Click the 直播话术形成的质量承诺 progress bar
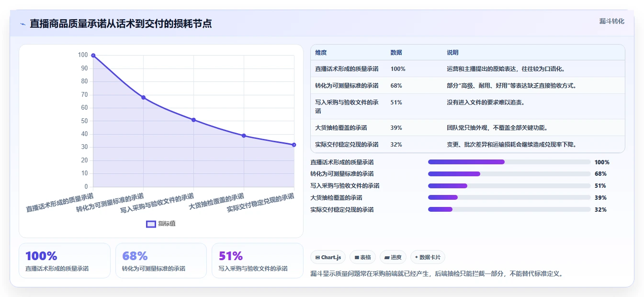 509,162
